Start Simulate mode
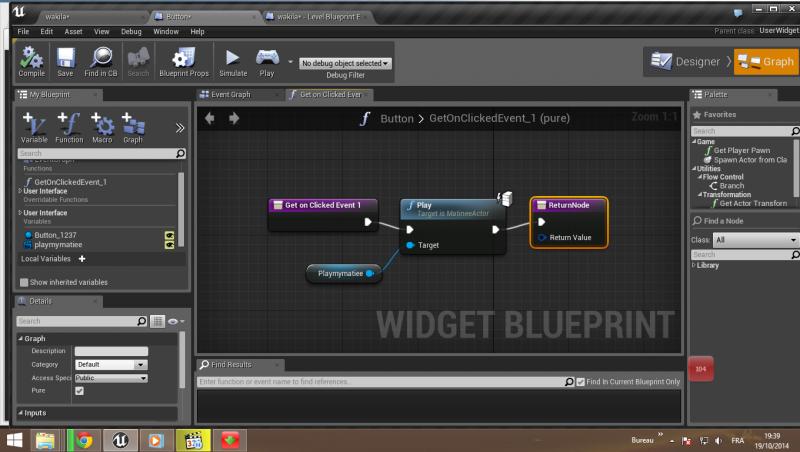The image size is (800, 452). (233, 62)
